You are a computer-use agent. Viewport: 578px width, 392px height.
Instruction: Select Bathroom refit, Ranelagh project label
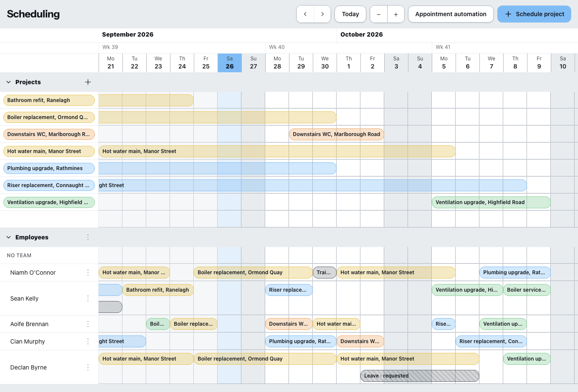49,100
